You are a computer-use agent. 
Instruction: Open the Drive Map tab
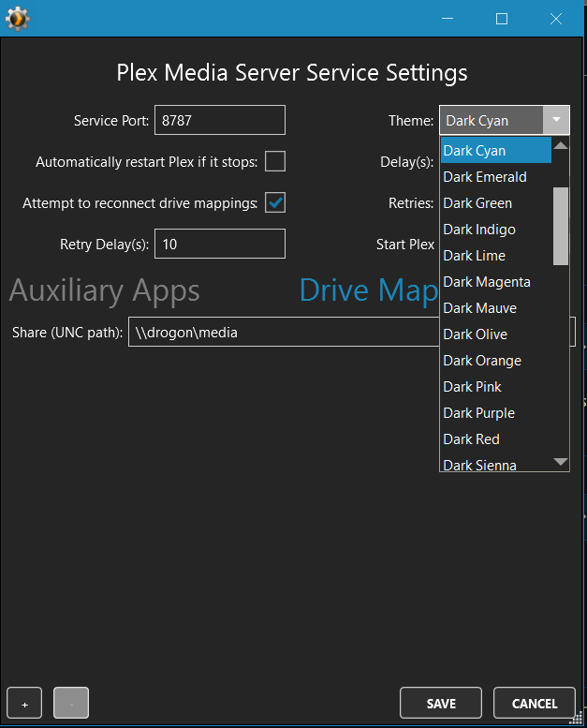pos(369,290)
